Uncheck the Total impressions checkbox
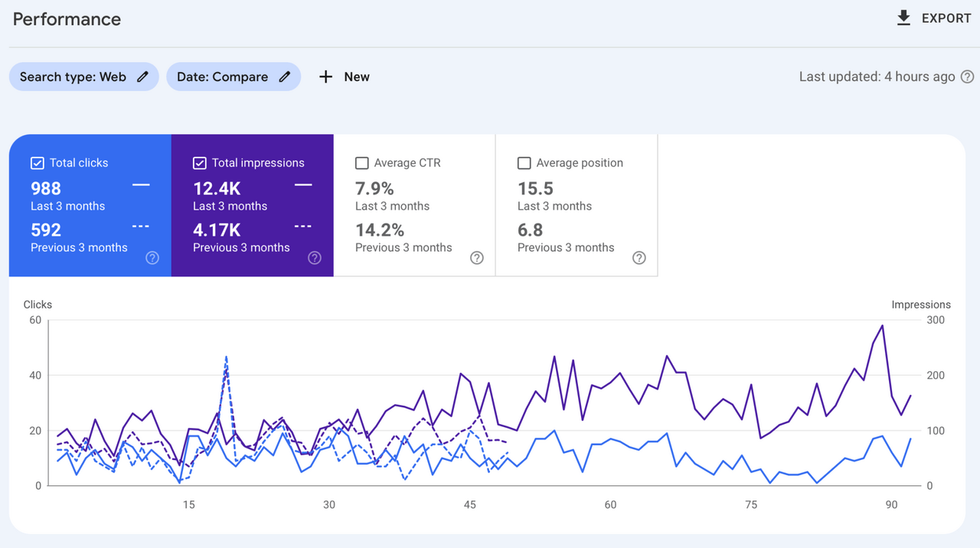980x548 pixels. [x=200, y=163]
